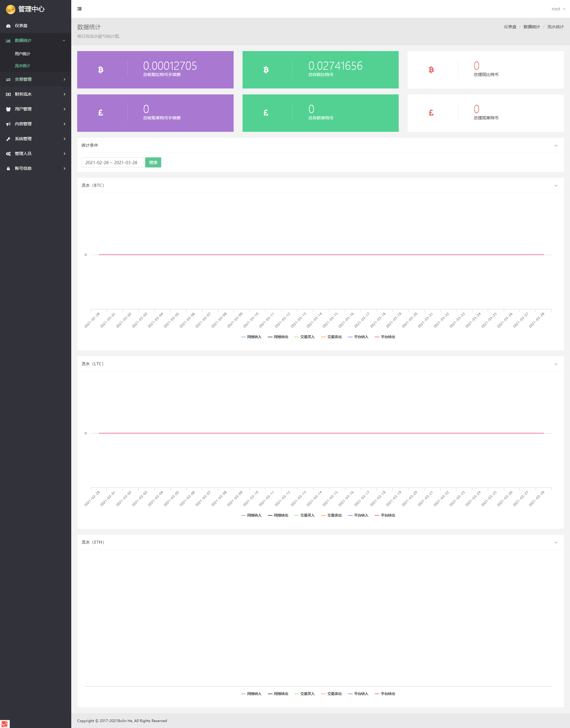Click the wrench icon beside 系统管理
Image resolution: width=570 pixels, height=728 pixels.
[x=8, y=139]
